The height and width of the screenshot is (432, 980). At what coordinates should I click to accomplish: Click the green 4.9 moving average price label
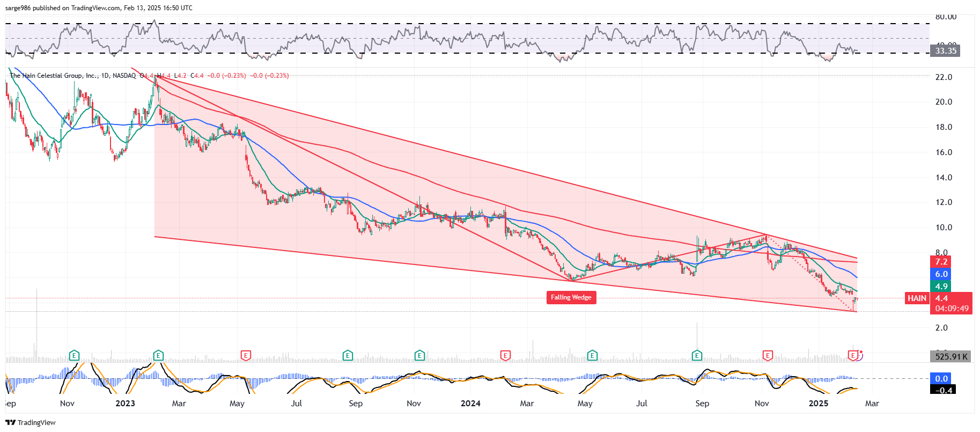941,287
